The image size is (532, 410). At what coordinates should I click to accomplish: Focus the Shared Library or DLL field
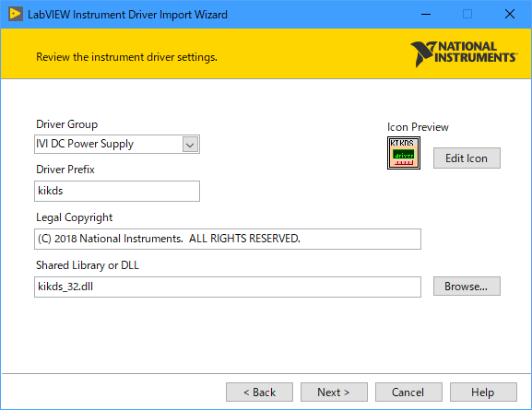click(x=228, y=287)
